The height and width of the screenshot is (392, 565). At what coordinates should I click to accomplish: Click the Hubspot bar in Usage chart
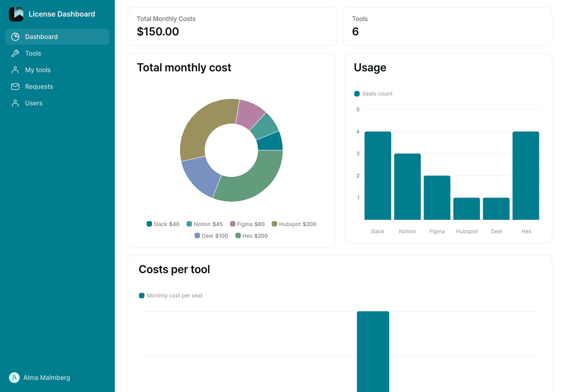pos(467,209)
